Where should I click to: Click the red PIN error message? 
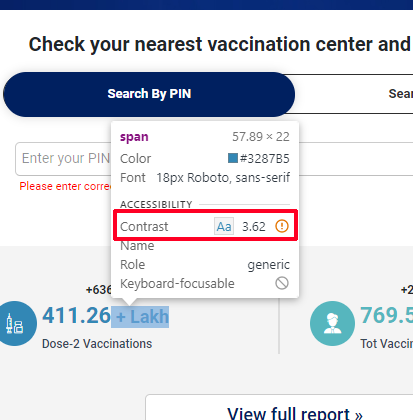pyautogui.click(x=65, y=186)
